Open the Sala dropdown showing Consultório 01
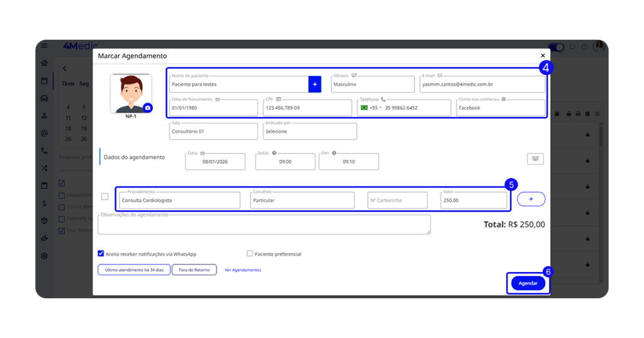 click(213, 132)
